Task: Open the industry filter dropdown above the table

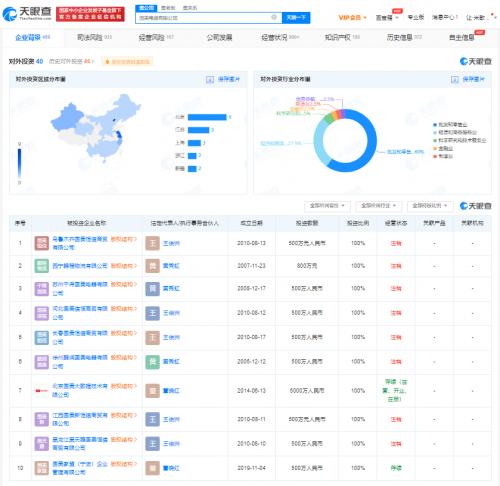Action: (379, 206)
